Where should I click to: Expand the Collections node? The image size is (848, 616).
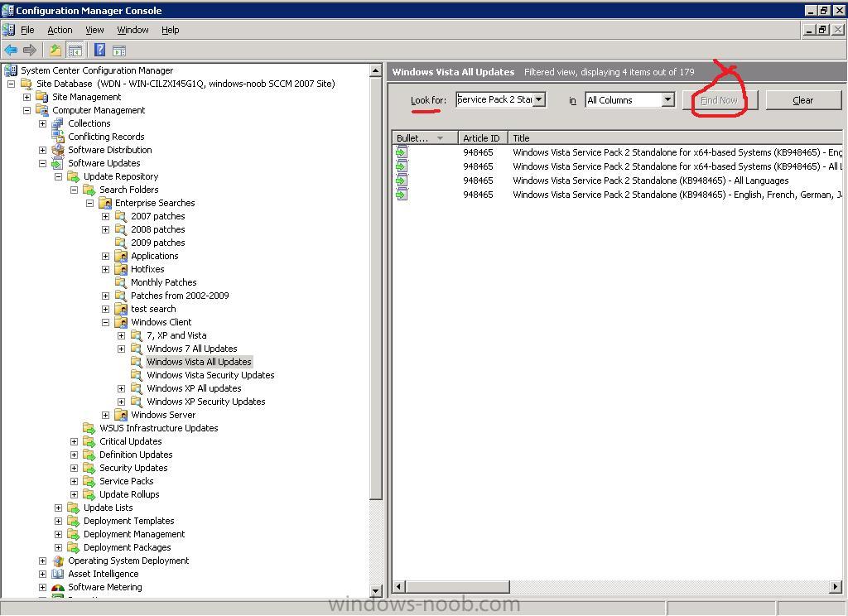tap(42, 123)
